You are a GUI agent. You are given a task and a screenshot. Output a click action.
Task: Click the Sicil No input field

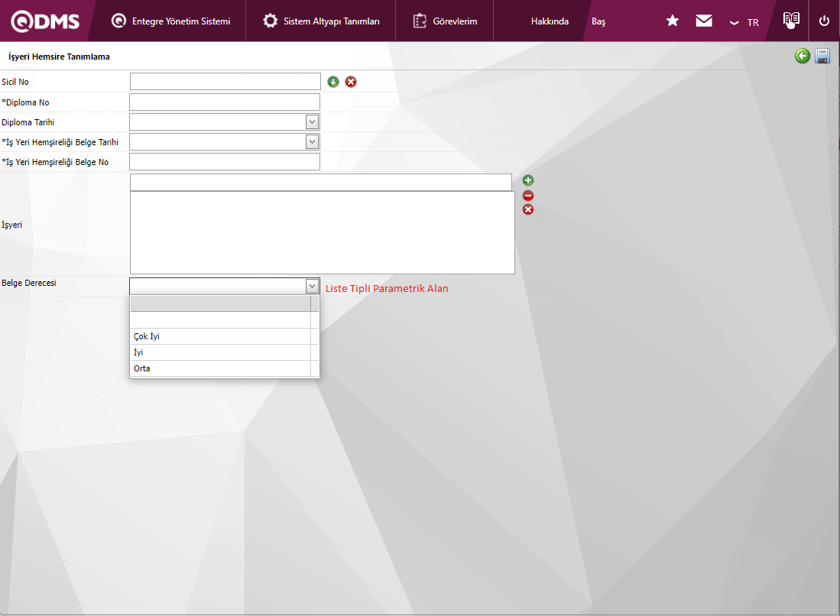click(x=225, y=82)
